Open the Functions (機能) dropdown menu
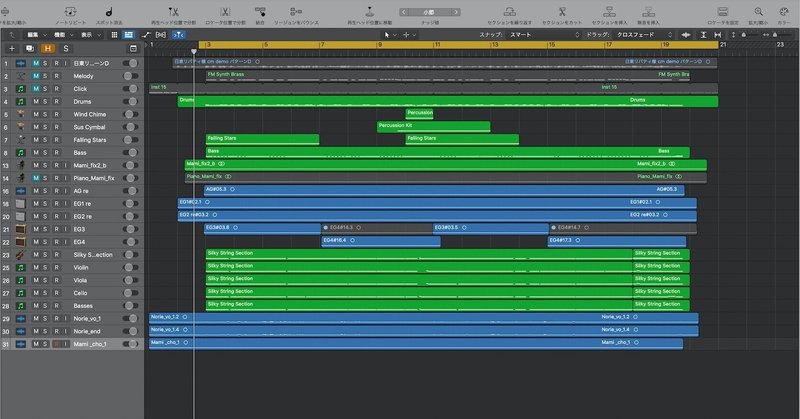The width and height of the screenshot is (800, 419). pyautogui.click(x=64, y=35)
